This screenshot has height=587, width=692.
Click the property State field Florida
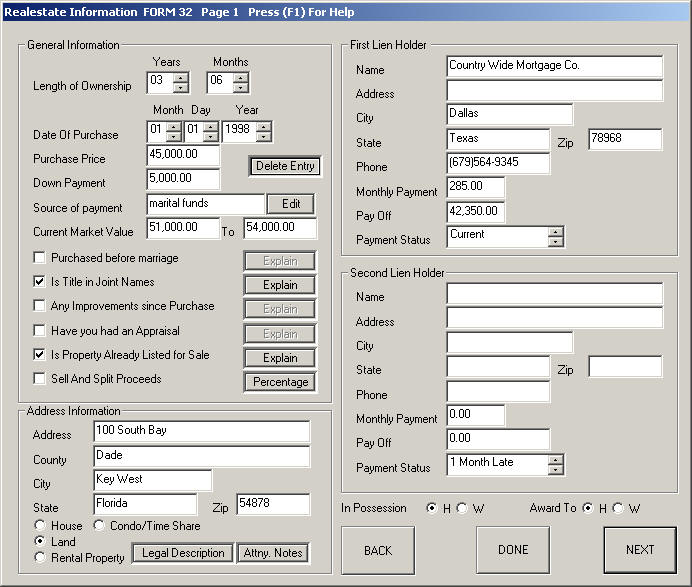click(x=145, y=504)
